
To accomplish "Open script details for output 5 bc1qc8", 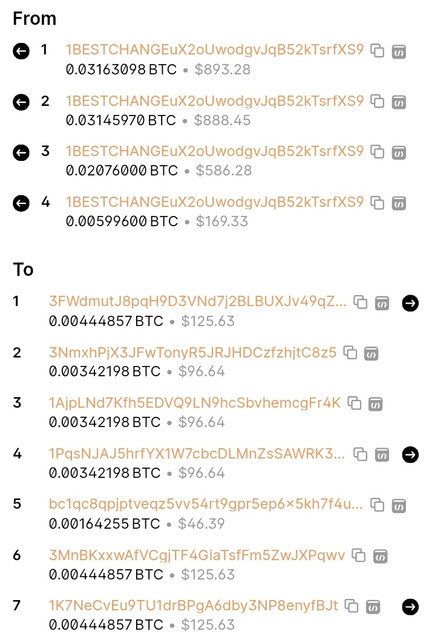I will tap(399, 505).
